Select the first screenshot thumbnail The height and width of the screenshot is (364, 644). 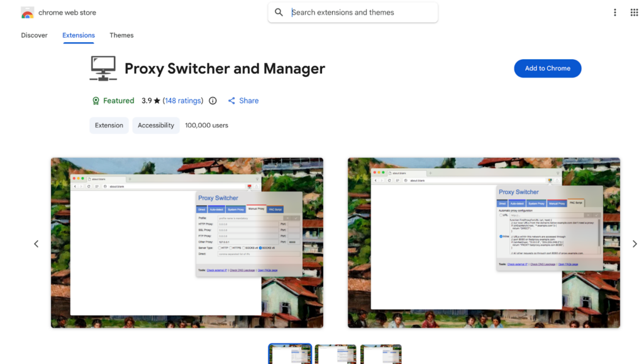[x=290, y=355]
